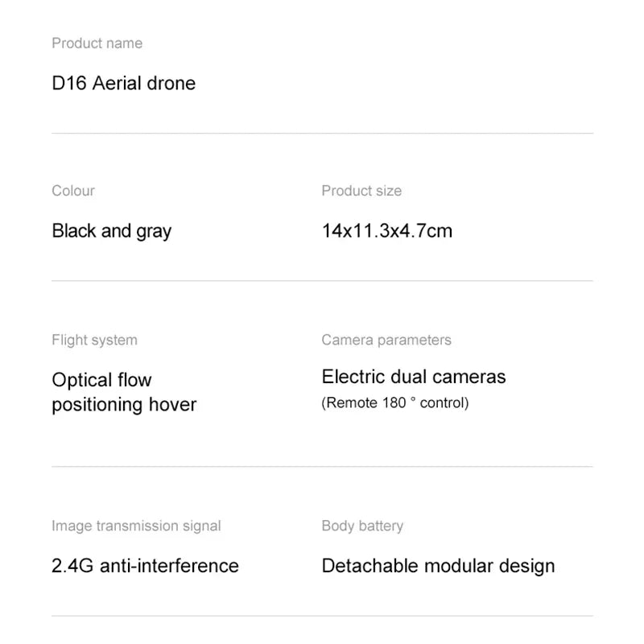Click the '(Remote 180 ° control)' note
This screenshot has height=644, width=644.
pos(394,402)
